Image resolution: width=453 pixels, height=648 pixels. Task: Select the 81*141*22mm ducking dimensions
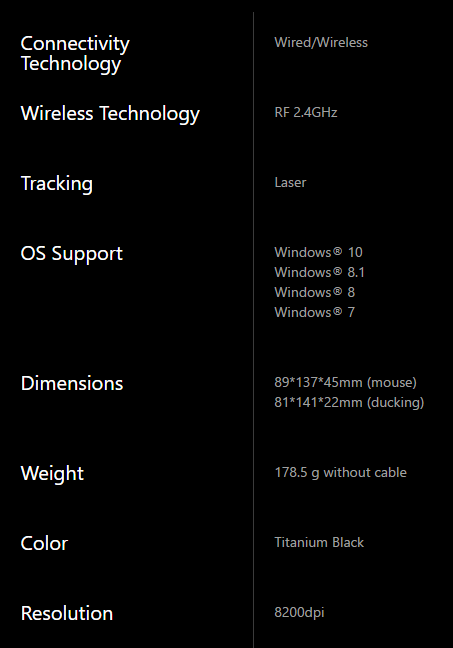(x=349, y=402)
